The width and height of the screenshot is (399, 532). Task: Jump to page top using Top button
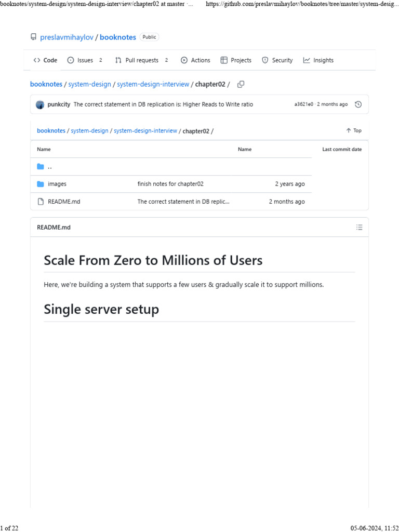354,130
